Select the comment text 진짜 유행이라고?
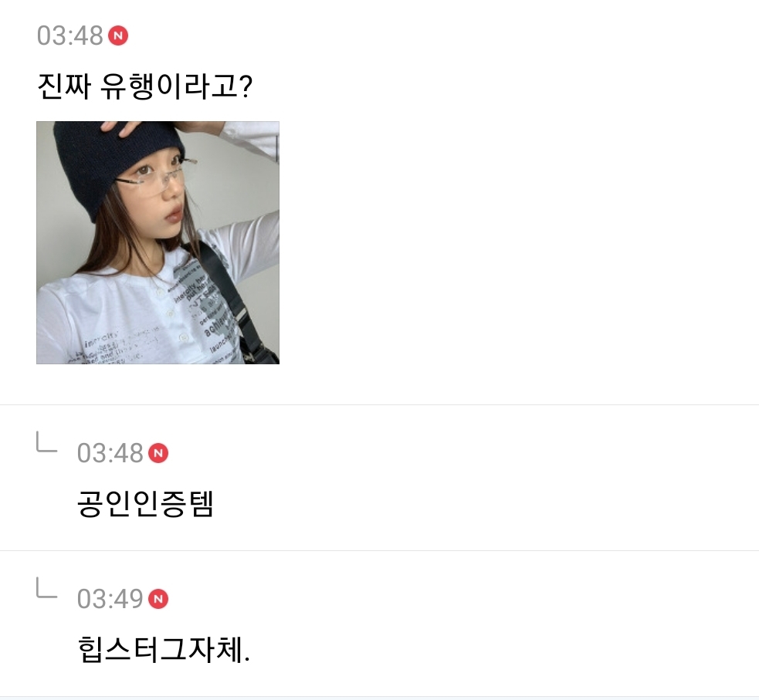 144,86
